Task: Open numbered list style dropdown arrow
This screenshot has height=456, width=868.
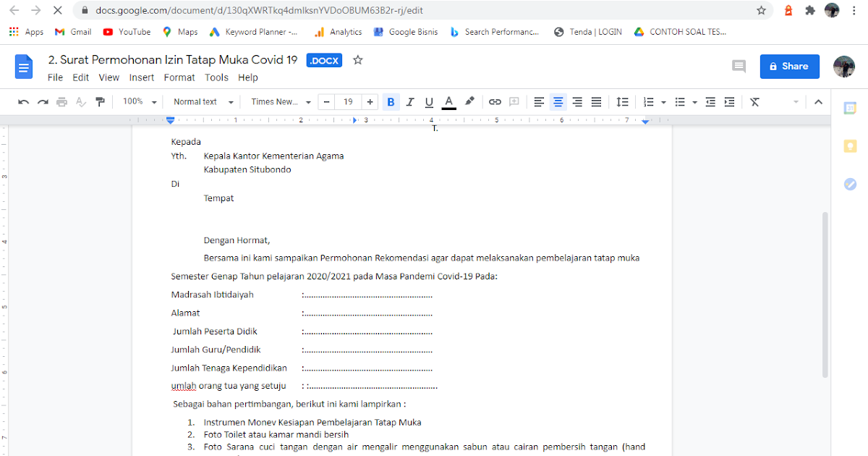Action: pos(663,102)
